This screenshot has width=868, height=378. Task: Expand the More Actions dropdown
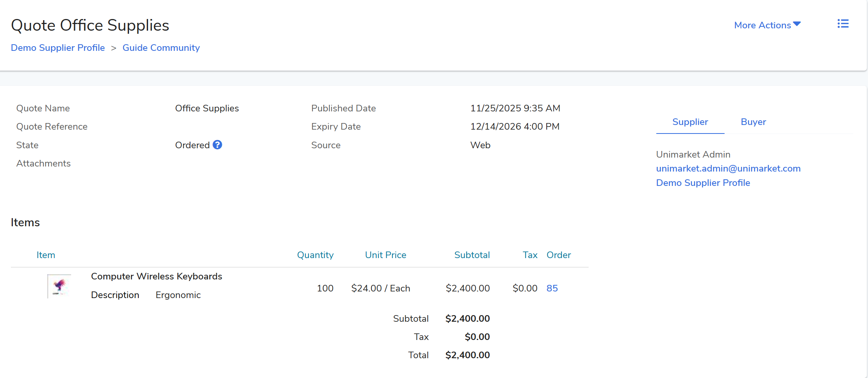[x=767, y=25]
